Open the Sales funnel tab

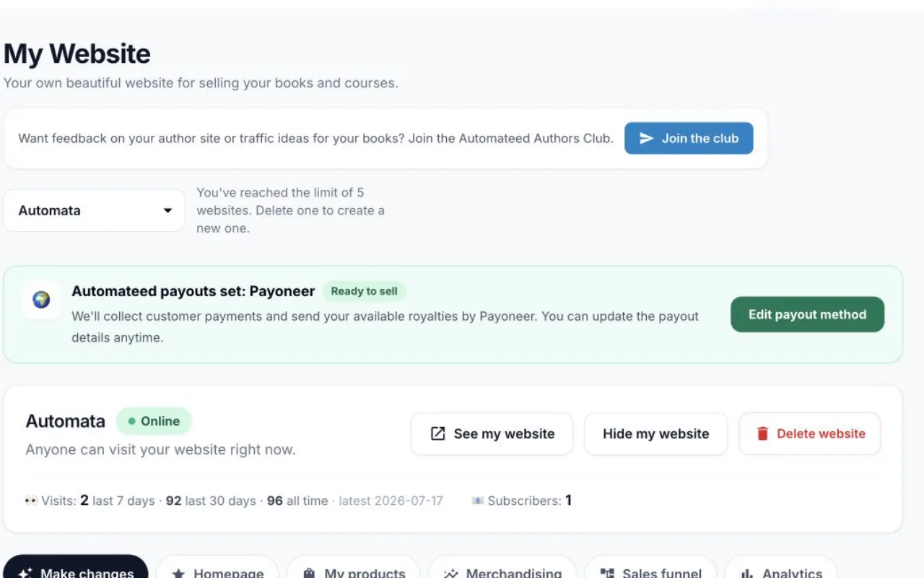[650, 567]
